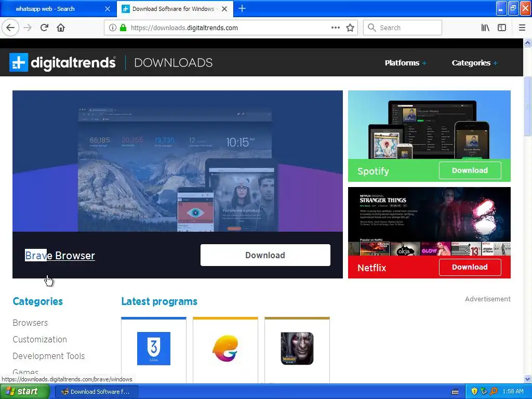Click the Latest programs heading
Image resolution: width=532 pixels, height=399 pixels.
[x=159, y=301]
